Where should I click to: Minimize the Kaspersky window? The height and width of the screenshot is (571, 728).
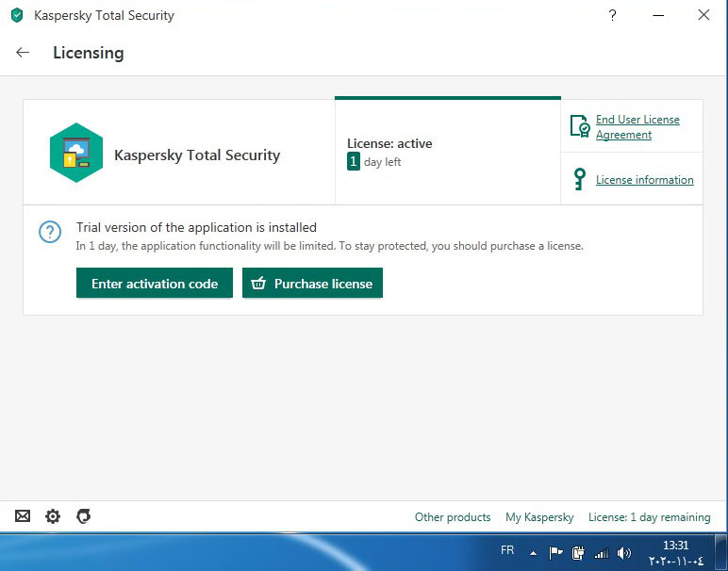(x=658, y=15)
